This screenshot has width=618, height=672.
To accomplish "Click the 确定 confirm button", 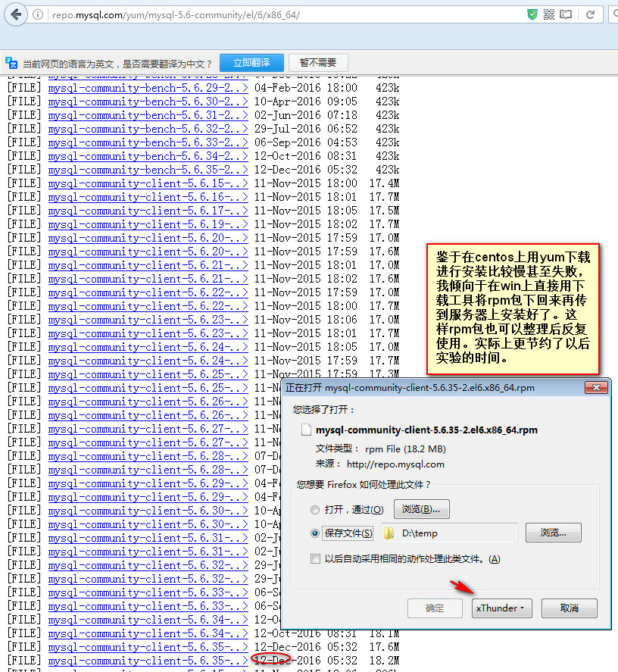I will [435, 608].
